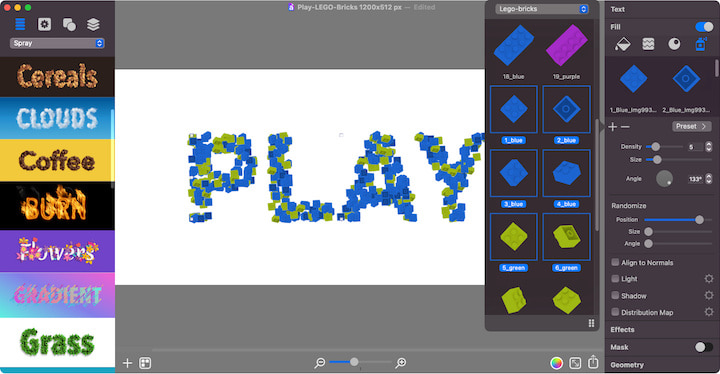Apply the Burn fire text preset
The height and width of the screenshot is (374, 720).
point(57,206)
